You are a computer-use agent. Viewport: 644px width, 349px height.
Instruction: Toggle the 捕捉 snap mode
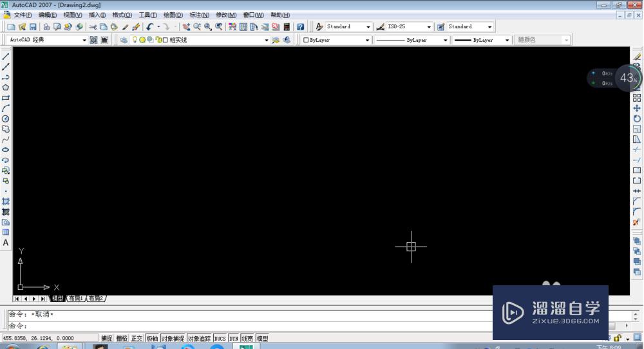click(106, 338)
